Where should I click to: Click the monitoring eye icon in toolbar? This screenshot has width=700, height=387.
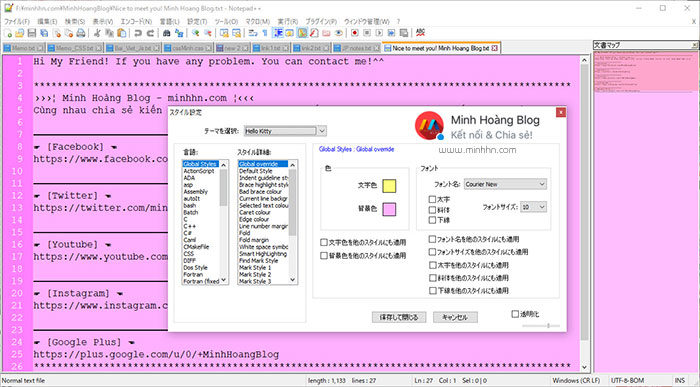(x=339, y=33)
